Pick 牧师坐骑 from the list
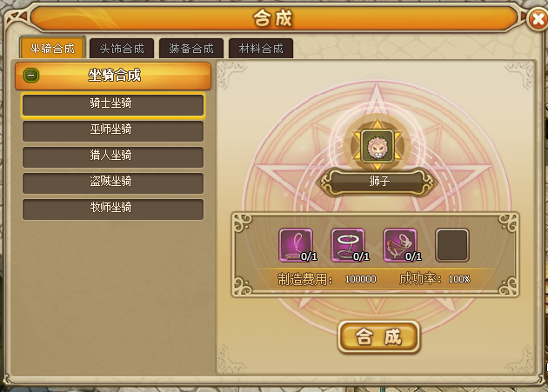This screenshot has height=392, width=548. pos(113,209)
